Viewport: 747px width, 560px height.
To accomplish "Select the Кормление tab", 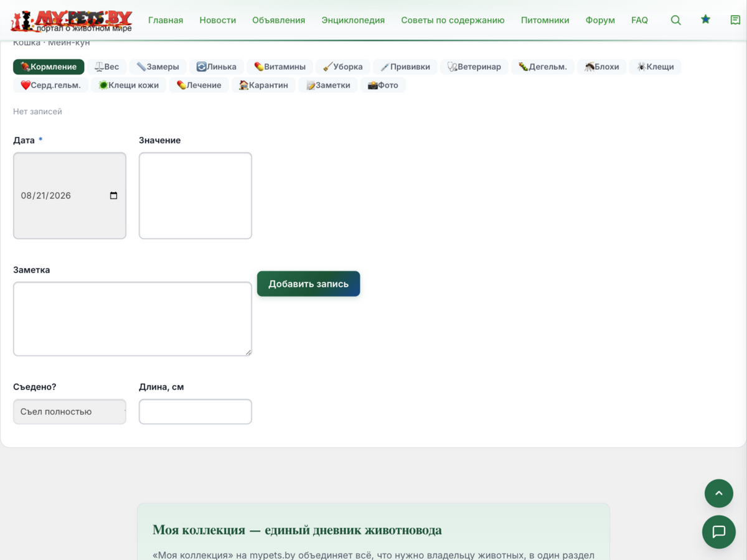I will pyautogui.click(x=49, y=67).
